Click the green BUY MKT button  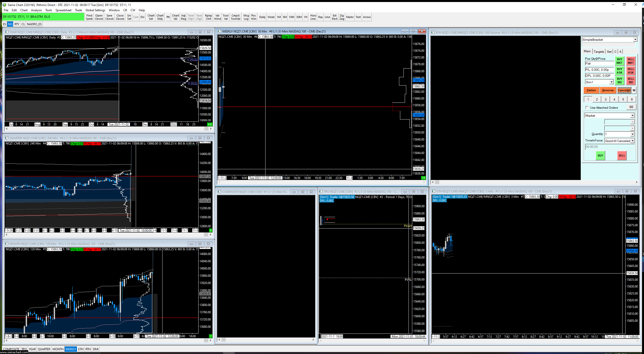pyautogui.click(x=619, y=61)
